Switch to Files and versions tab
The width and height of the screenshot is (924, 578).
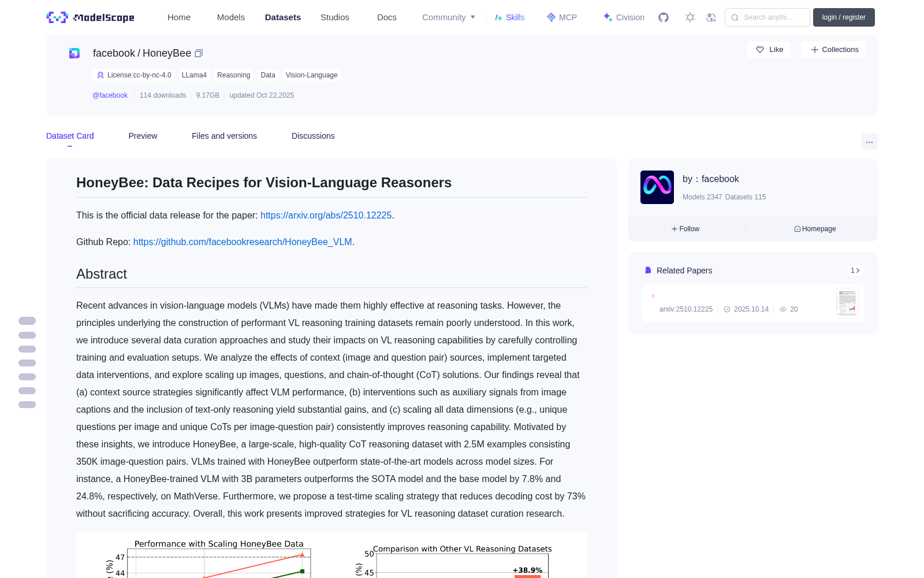click(x=224, y=136)
